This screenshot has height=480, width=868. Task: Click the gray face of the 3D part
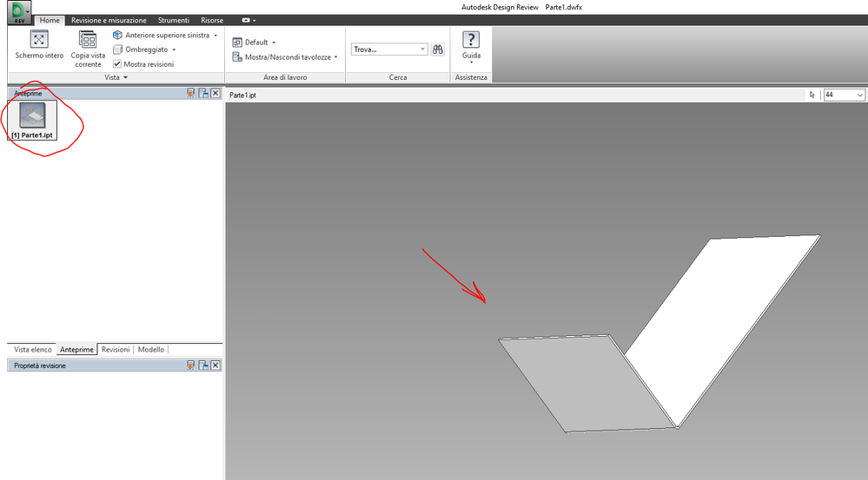[586, 385]
